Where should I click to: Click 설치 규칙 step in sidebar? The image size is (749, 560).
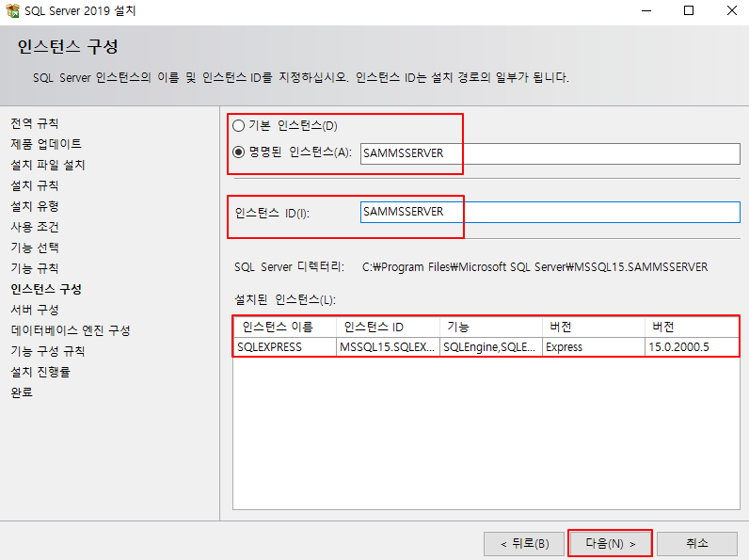[35, 185]
